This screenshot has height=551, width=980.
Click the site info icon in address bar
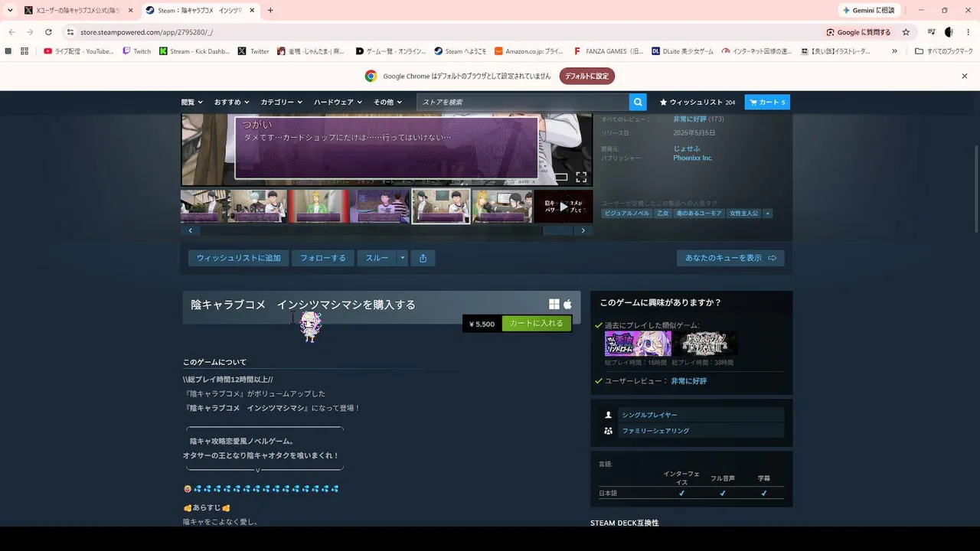tap(70, 32)
